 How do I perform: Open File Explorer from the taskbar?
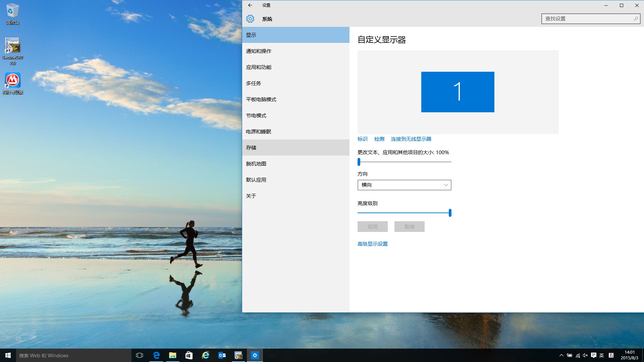(x=173, y=355)
